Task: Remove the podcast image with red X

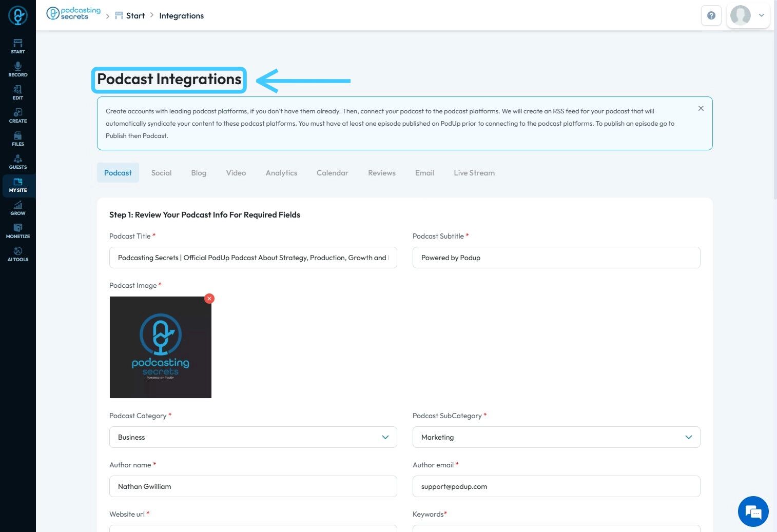Action: click(x=209, y=299)
